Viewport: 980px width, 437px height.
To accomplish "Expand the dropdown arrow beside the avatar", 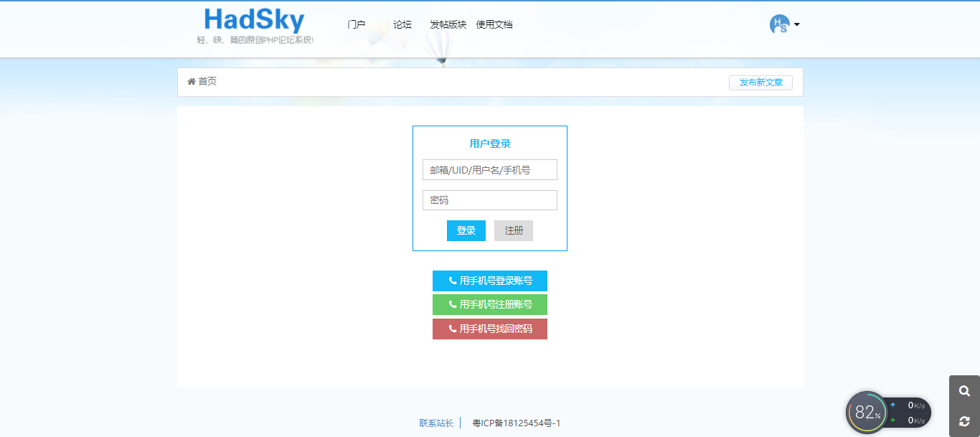I will point(797,24).
